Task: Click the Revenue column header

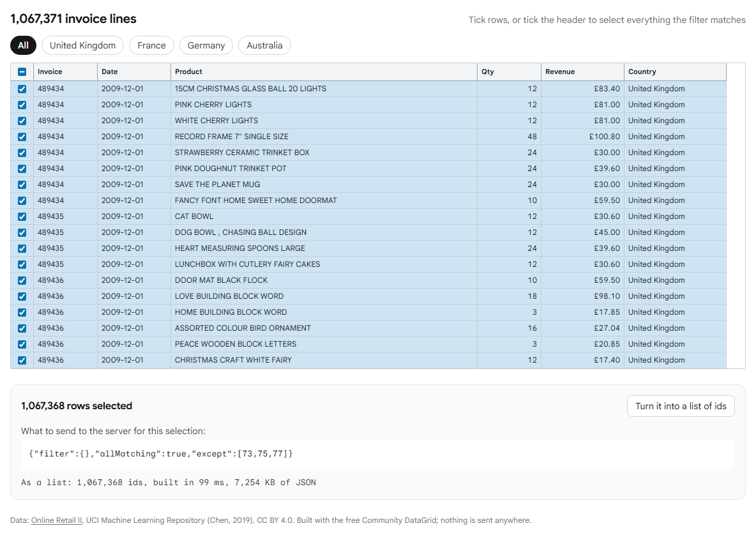Action: coord(582,72)
